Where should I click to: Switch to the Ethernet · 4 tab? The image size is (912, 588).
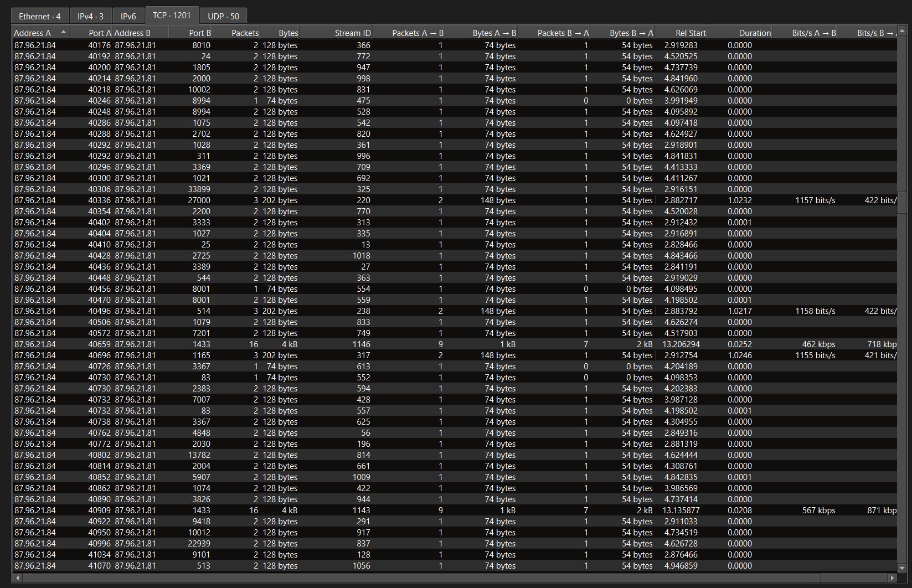[40, 16]
